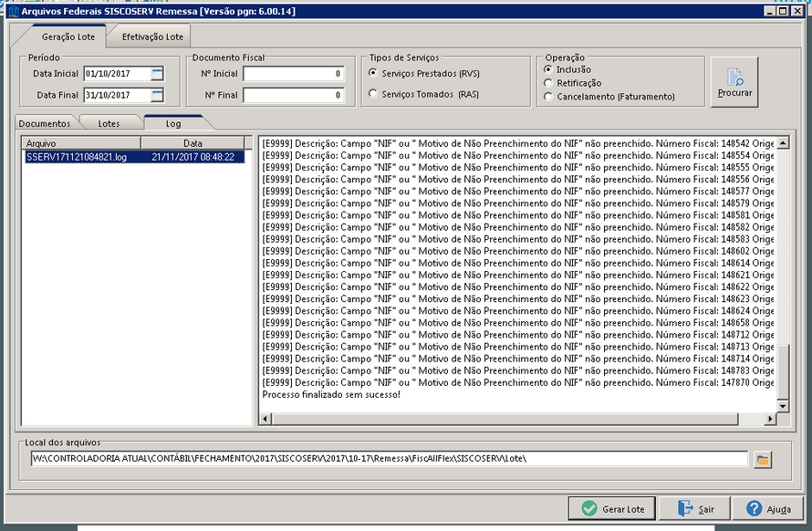This screenshot has height=531, width=812.
Task: Click date cell 21/11/2017 08:48:22
Action: click(x=193, y=157)
